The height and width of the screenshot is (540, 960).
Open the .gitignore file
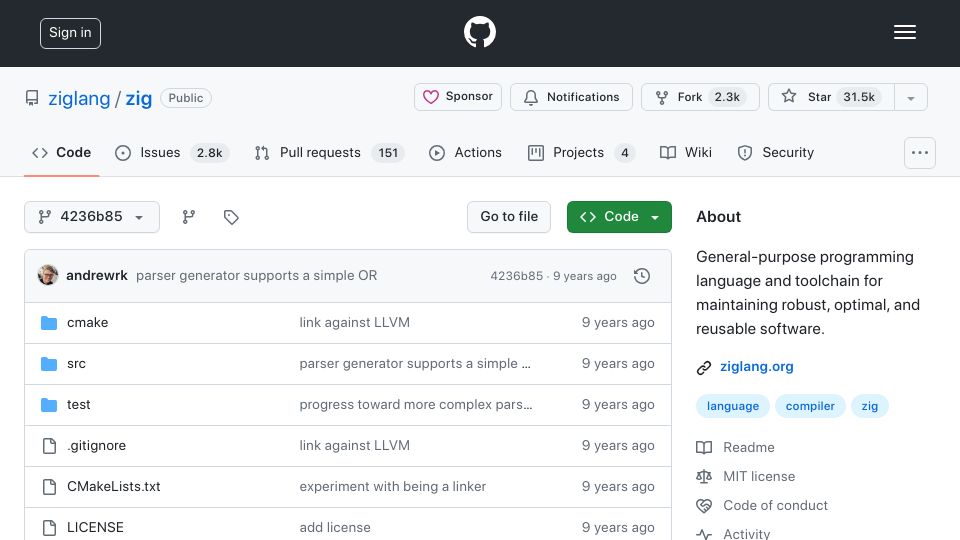(x=96, y=446)
